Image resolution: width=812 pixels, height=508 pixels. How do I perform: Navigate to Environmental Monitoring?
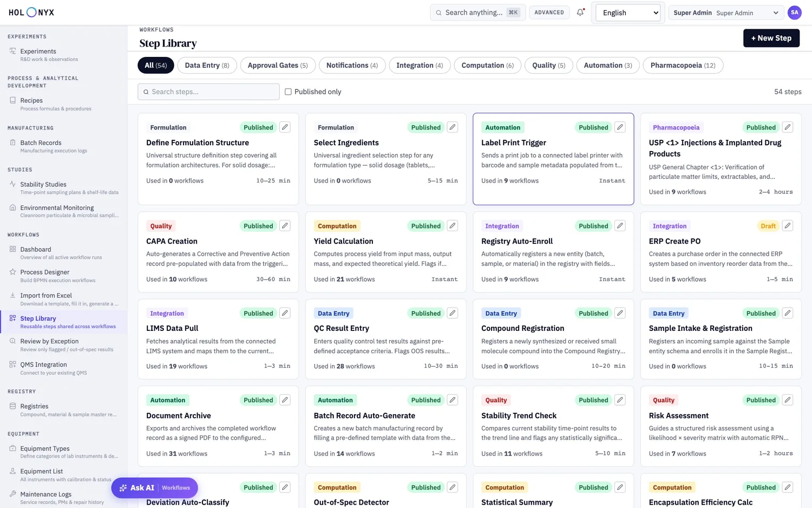click(x=64, y=211)
